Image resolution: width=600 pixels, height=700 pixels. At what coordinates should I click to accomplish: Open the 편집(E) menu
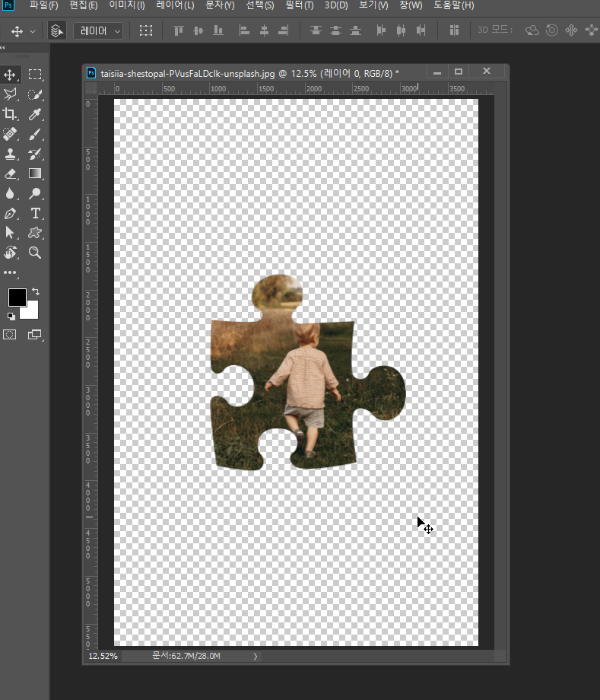[x=84, y=5]
